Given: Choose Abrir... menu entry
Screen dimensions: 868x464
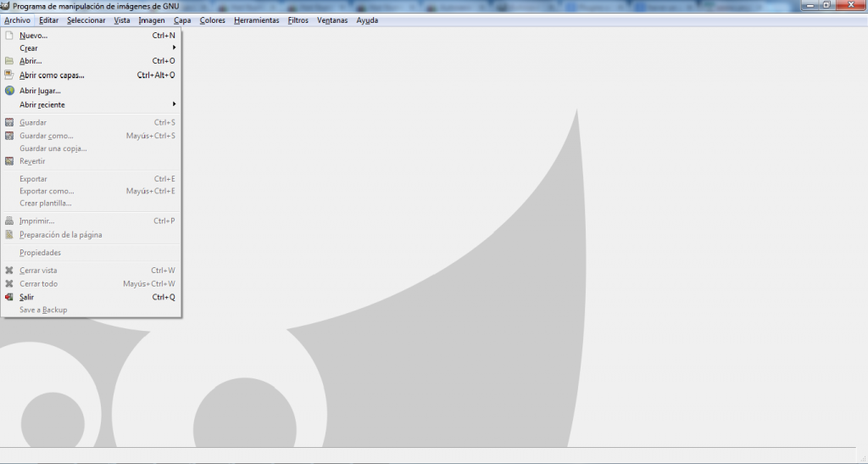Looking at the screenshot, I should pyautogui.click(x=91, y=61).
